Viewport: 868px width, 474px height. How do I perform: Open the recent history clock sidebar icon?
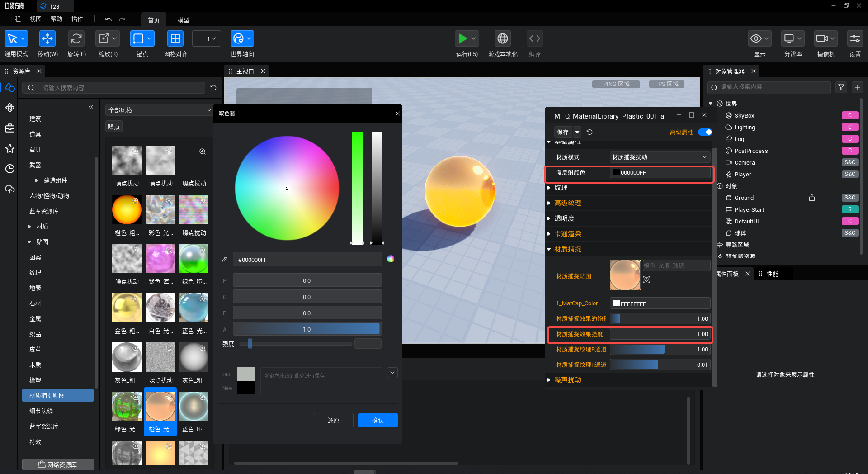point(10,169)
